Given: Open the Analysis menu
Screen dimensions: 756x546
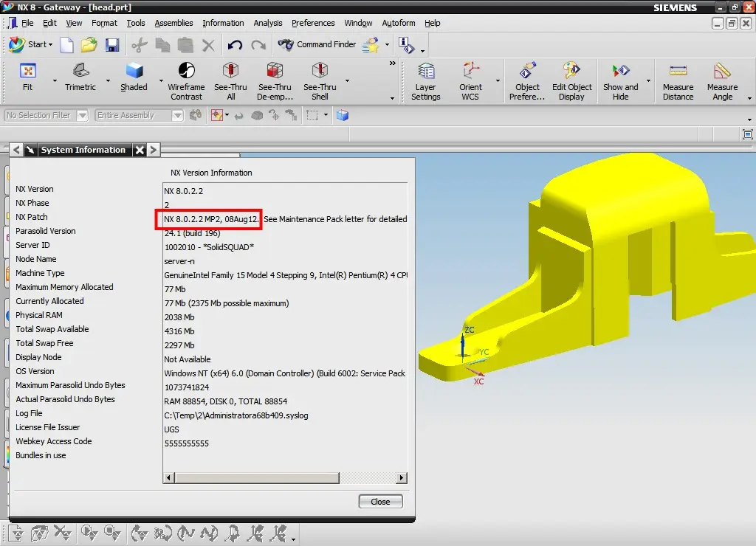Looking at the screenshot, I should pyautogui.click(x=268, y=23).
